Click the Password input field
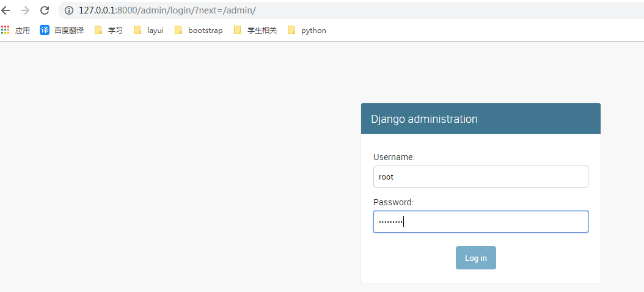Image resolution: width=644 pixels, height=292 pixels. [480, 222]
